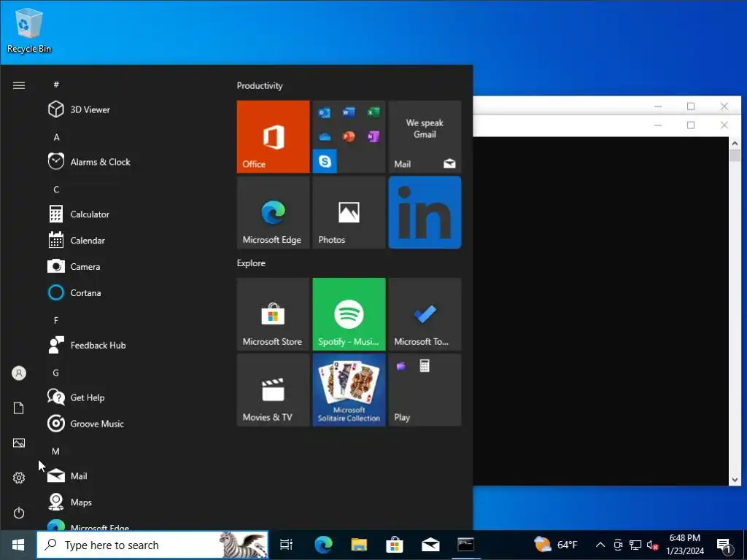Click the Explore group heading
This screenshot has width=747, height=560.
tap(251, 263)
